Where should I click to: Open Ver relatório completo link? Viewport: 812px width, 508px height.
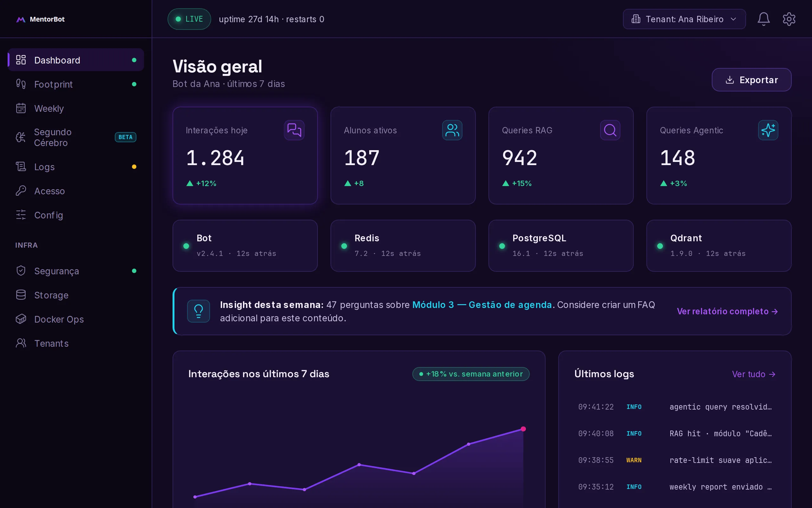click(x=727, y=311)
